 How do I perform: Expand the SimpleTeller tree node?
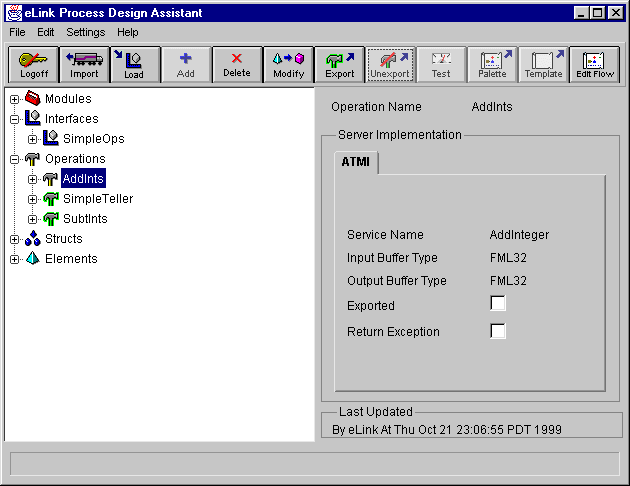coord(33,199)
